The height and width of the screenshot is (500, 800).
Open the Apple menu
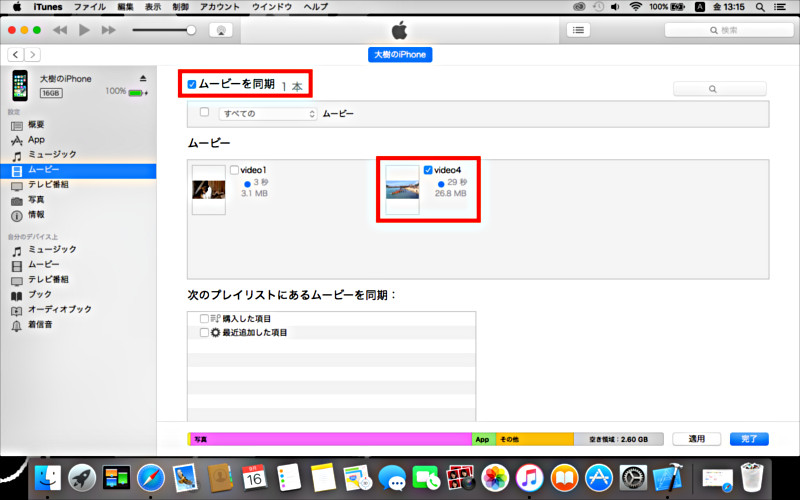pos(16,7)
